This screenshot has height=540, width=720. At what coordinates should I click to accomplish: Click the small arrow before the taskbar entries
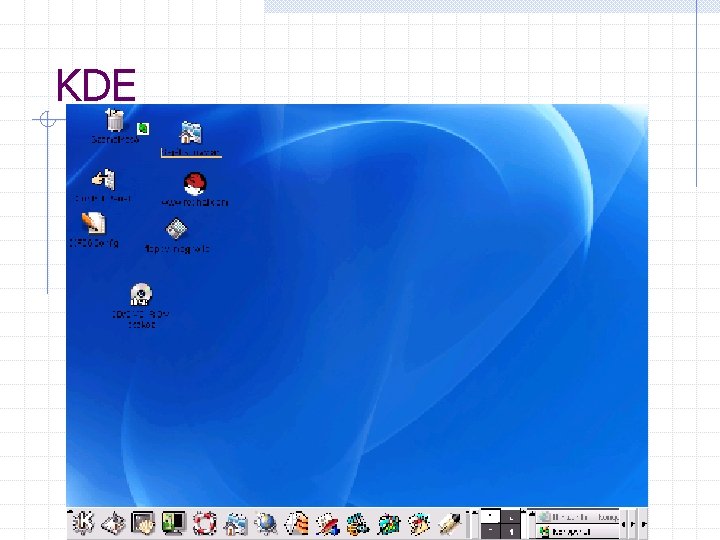point(531,513)
